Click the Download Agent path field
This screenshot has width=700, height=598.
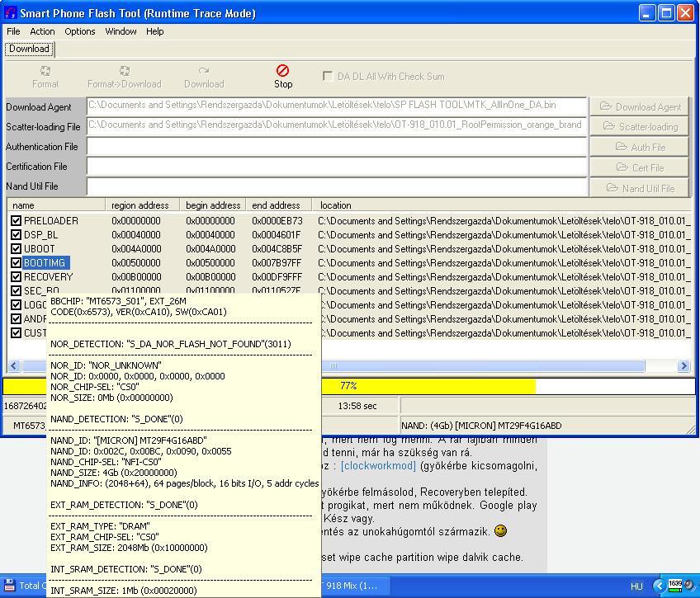[337, 106]
